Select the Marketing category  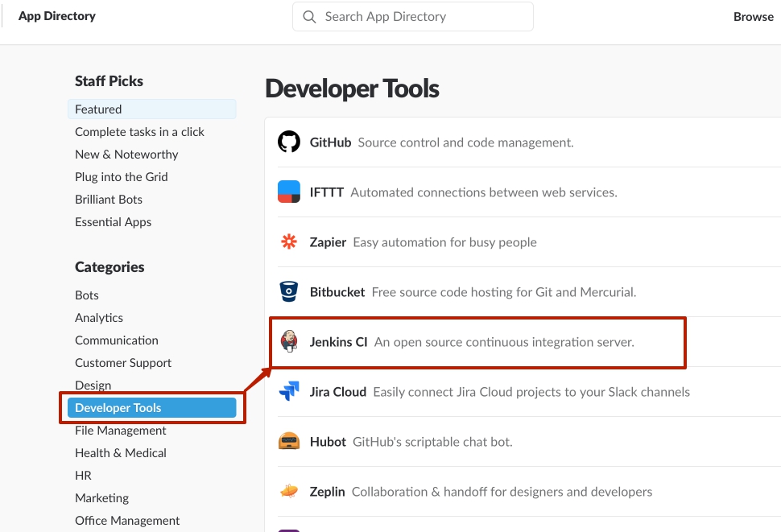(101, 497)
